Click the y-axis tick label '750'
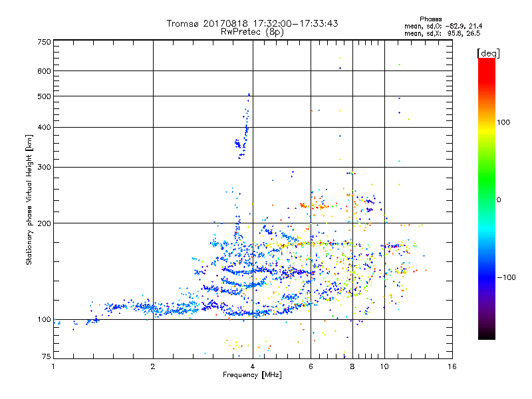532x399 pixels. 44,42
